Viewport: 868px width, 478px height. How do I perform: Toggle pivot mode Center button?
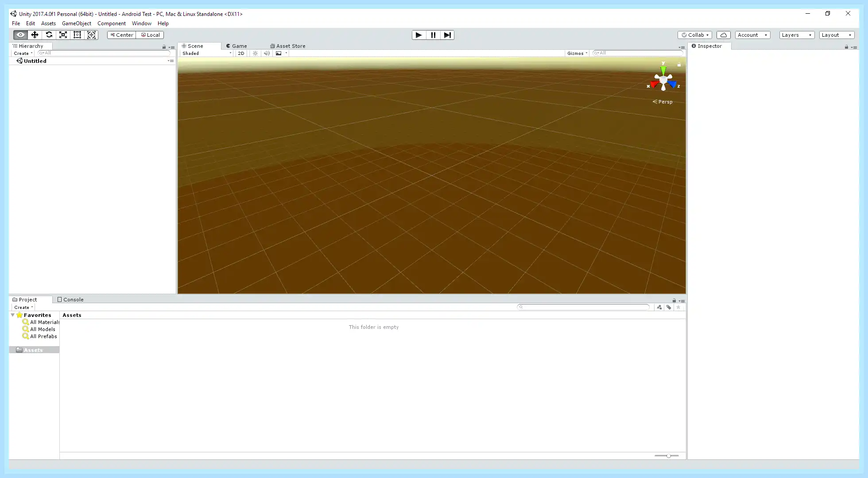(121, 35)
